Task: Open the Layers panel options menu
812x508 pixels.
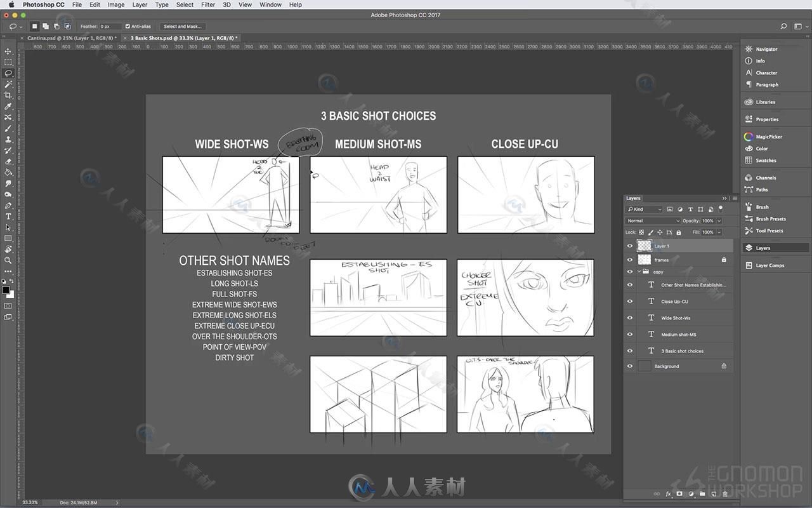Action: tap(735, 198)
